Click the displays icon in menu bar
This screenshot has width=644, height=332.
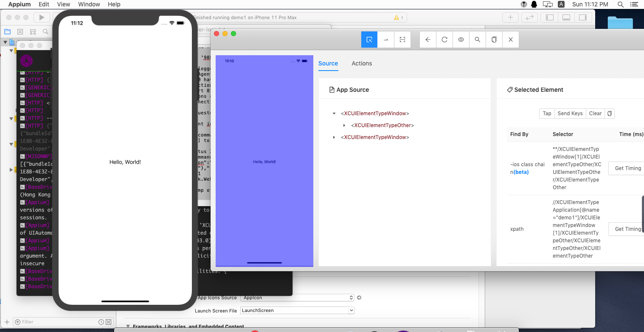(x=548, y=4)
